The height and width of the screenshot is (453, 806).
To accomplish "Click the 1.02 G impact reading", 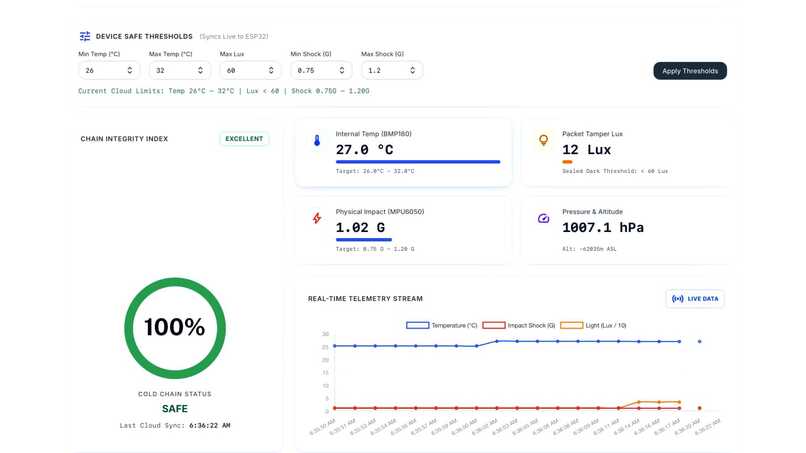I will coord(360,227).
